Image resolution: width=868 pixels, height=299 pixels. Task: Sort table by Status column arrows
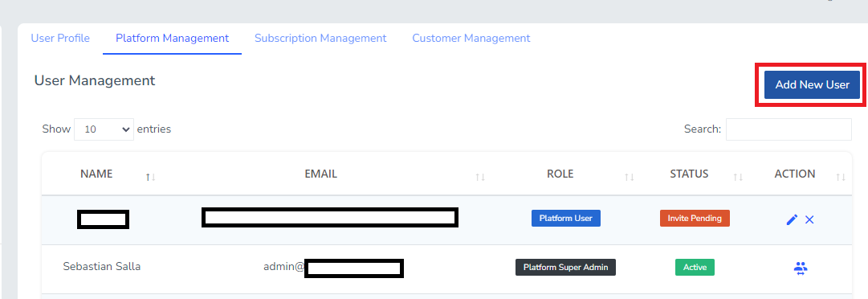point(738,177)
